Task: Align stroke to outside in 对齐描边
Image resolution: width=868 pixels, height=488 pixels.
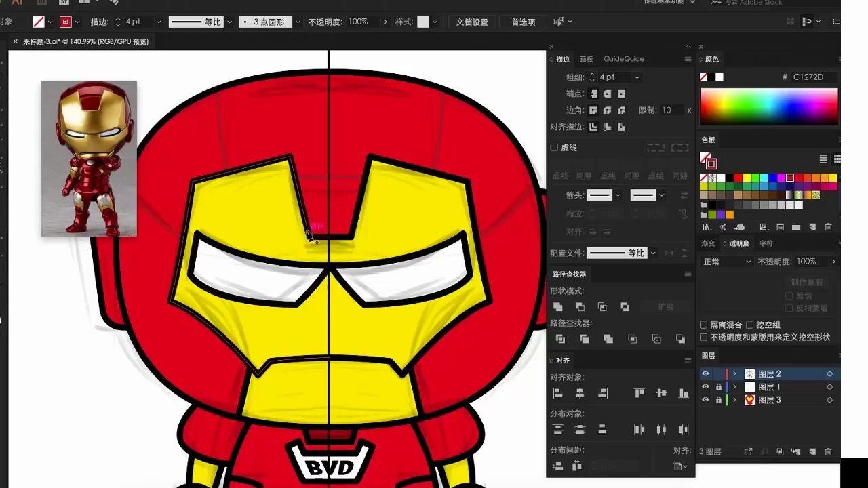Action: point(621,127)
